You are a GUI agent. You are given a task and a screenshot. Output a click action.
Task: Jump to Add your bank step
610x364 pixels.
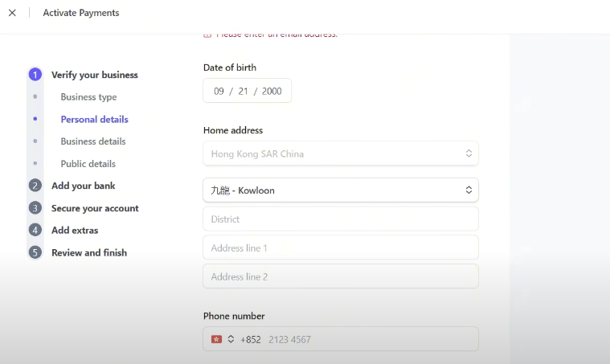pyautogui.click(x=83, y=186)
